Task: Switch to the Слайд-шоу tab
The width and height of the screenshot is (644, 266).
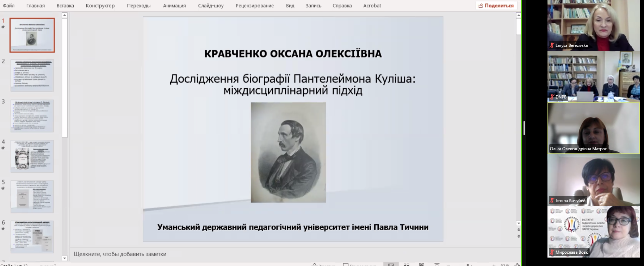Action: coord(211,6)
